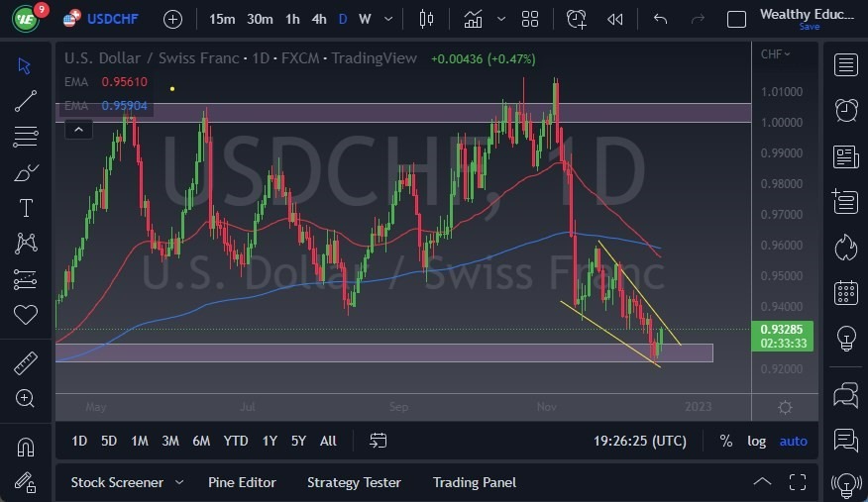Redo the chart action

pyautogui.click(x=698, y=20)
